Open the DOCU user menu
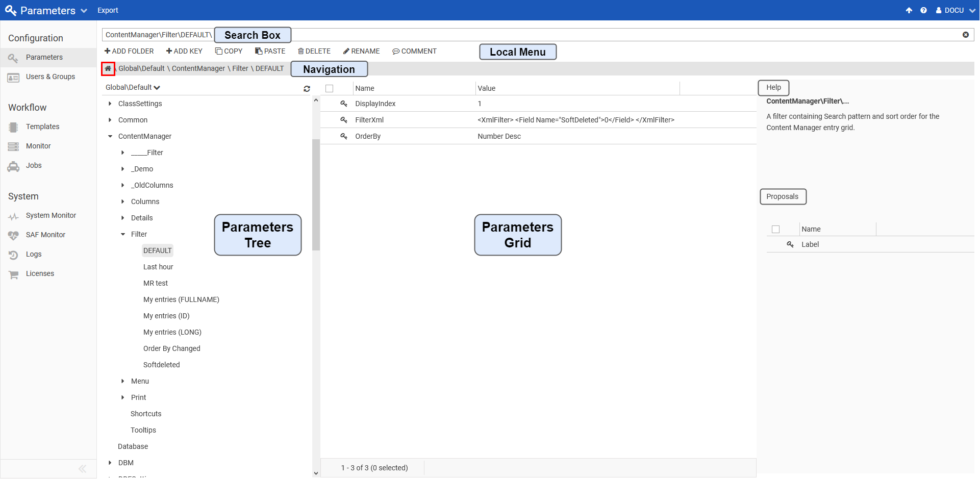Image resolution: width=980 pixels, height=479 pixels. tap(955, 10)
